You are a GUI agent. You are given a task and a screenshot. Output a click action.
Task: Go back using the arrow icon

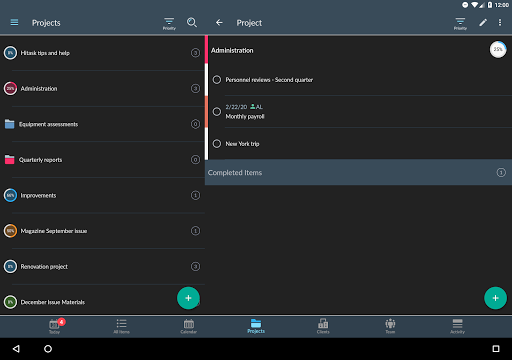pyautogui.click(x=219, y=22)
